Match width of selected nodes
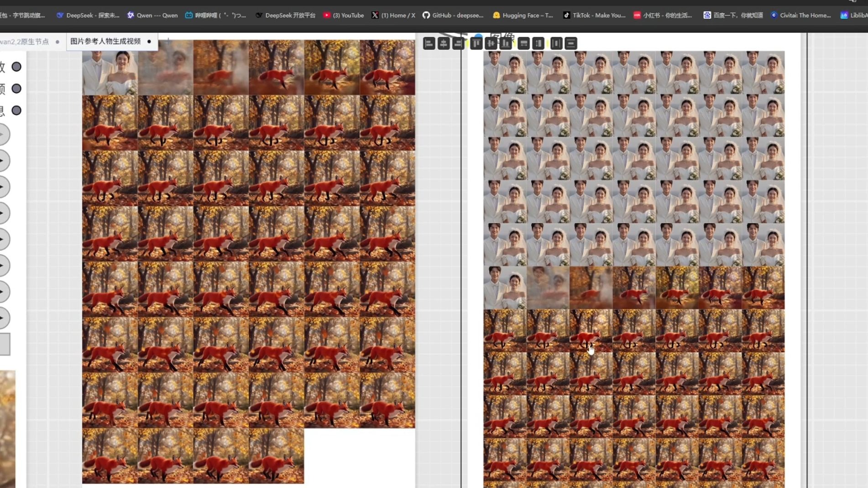 pyautogui.click(x=524, y=43)
